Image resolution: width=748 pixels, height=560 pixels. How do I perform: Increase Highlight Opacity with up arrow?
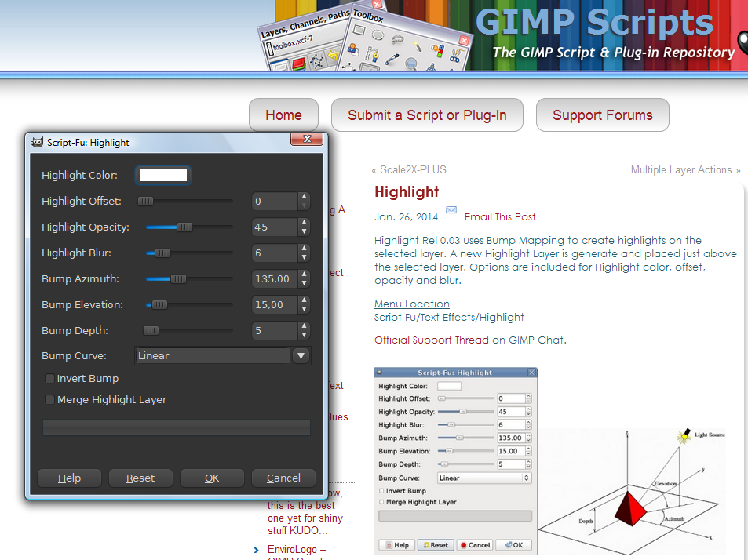click(304, 222)
